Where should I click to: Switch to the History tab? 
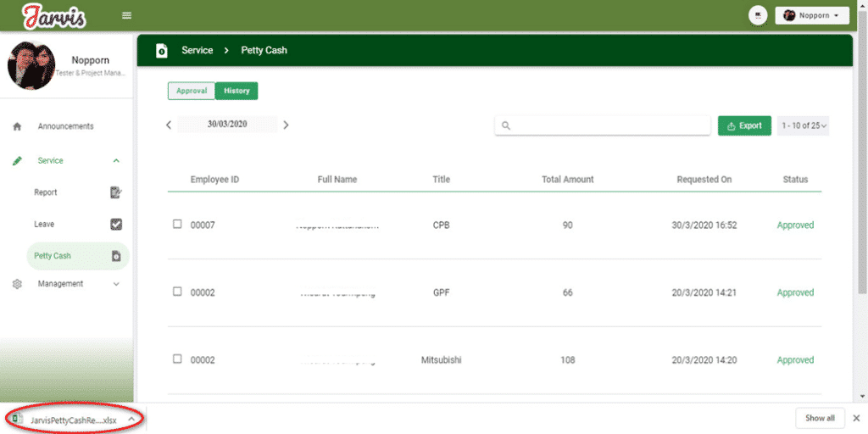coord(236,91)
